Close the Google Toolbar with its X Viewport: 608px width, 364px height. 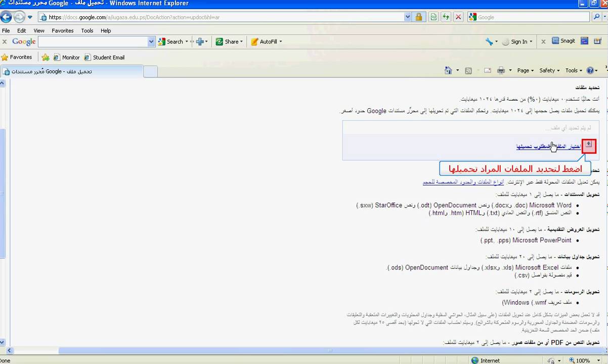5,42
